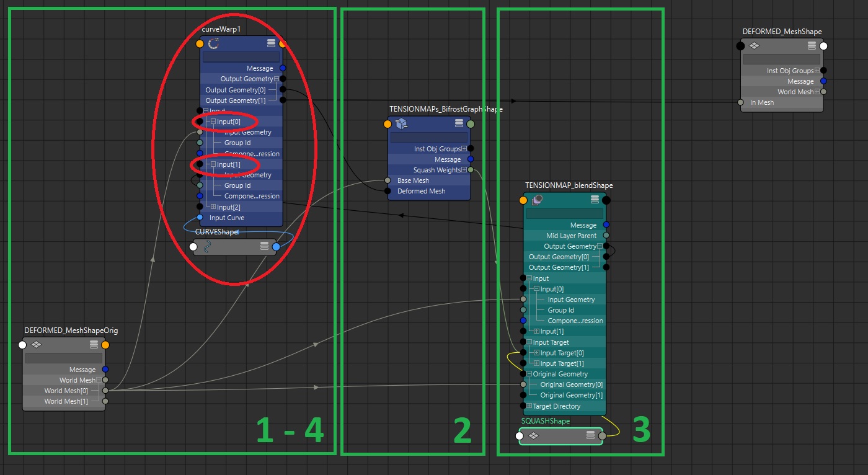This screenshot has height=475, width=868.
Task: Open the node display menu on TENSIONMAP_blendShape
Action: tap(594, 200)
